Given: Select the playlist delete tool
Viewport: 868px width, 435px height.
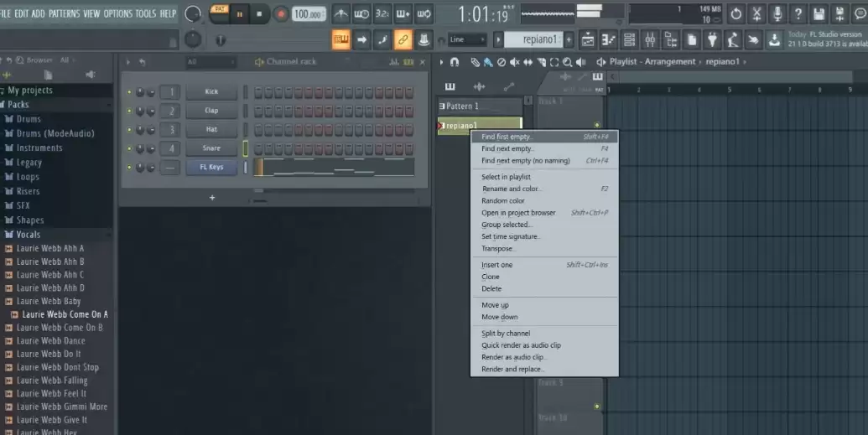Looking at the screenshot, I should [x=501, y=62].
